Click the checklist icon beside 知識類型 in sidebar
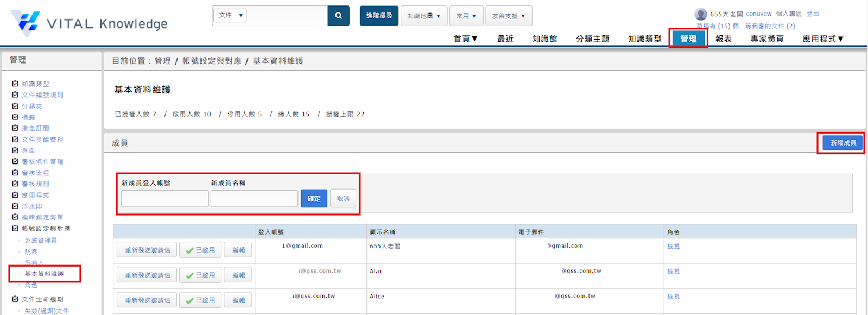Screen dimensions: 868x315 pyautogui.click(x=15, y=84)
